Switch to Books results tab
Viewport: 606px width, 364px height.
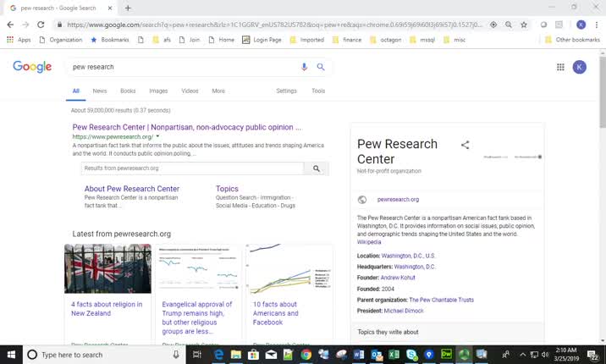[128, 91]
